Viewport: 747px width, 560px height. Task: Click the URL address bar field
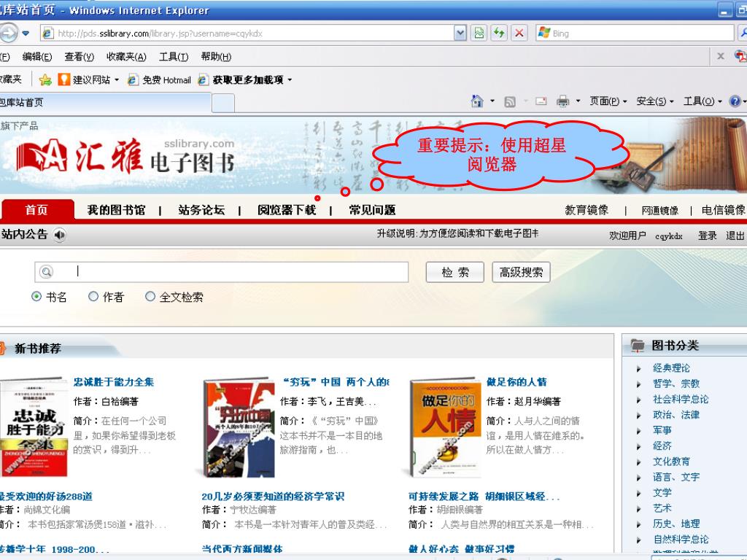tap(247, 34)
